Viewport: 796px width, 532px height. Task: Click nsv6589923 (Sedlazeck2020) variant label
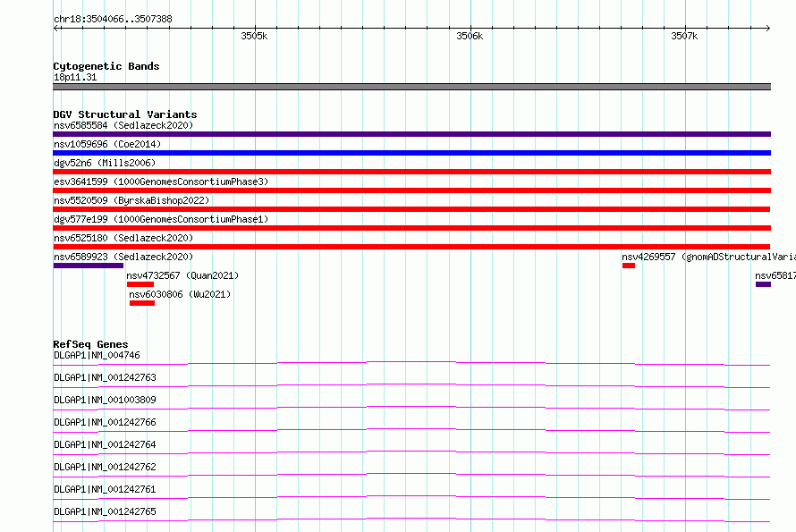[123, 257]
